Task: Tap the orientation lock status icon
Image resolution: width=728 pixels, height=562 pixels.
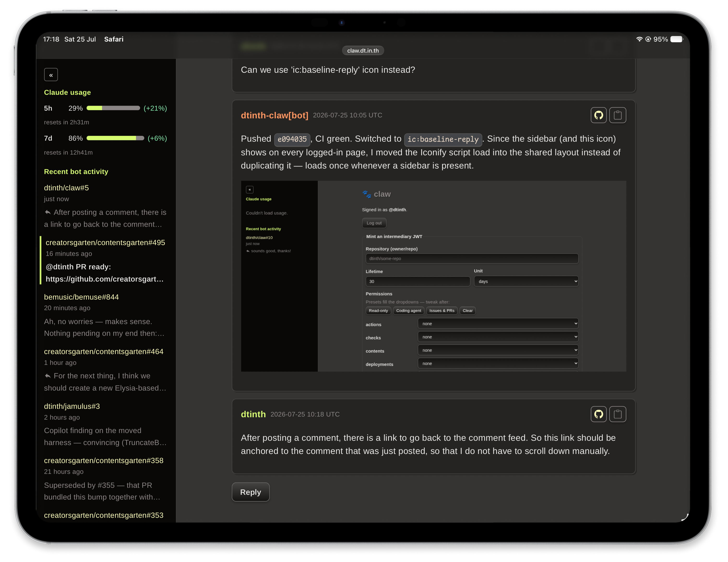Action: pyautogui.click(x=648, y=39)
